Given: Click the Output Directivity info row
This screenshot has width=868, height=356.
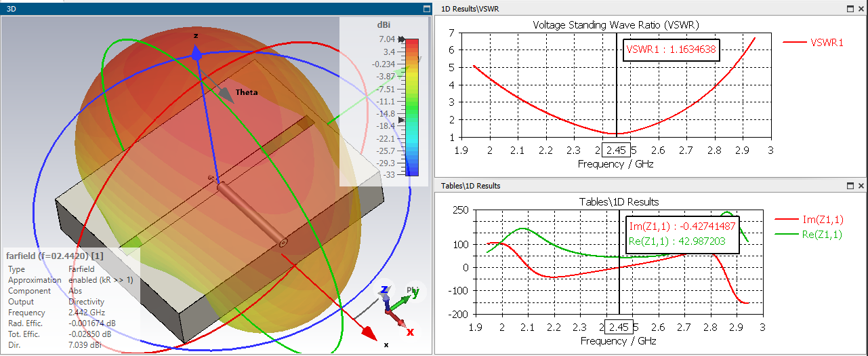Looking at the screenshot, I should pos(56,302).
